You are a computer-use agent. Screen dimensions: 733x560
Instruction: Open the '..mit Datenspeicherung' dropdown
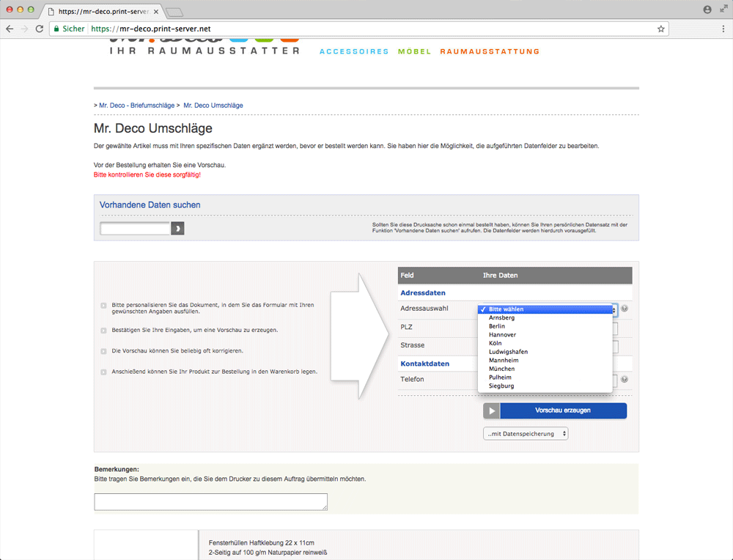coord(526,434)
